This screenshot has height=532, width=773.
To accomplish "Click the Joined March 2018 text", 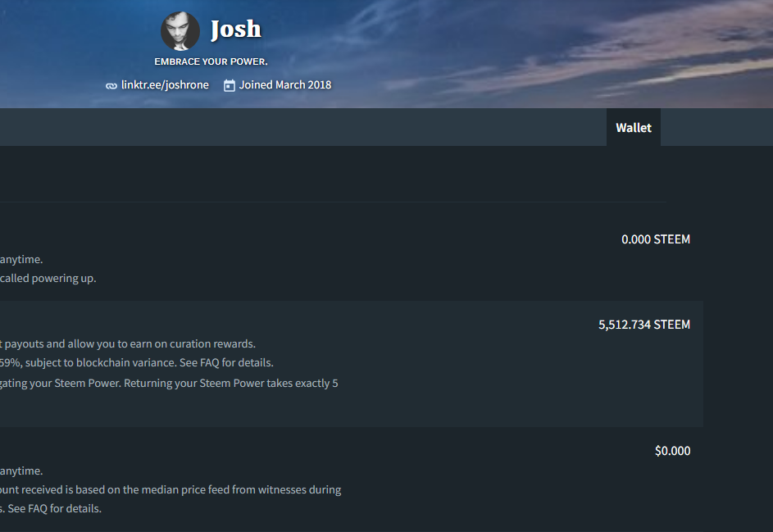I will pyautogui.click(x=285, y=84).
